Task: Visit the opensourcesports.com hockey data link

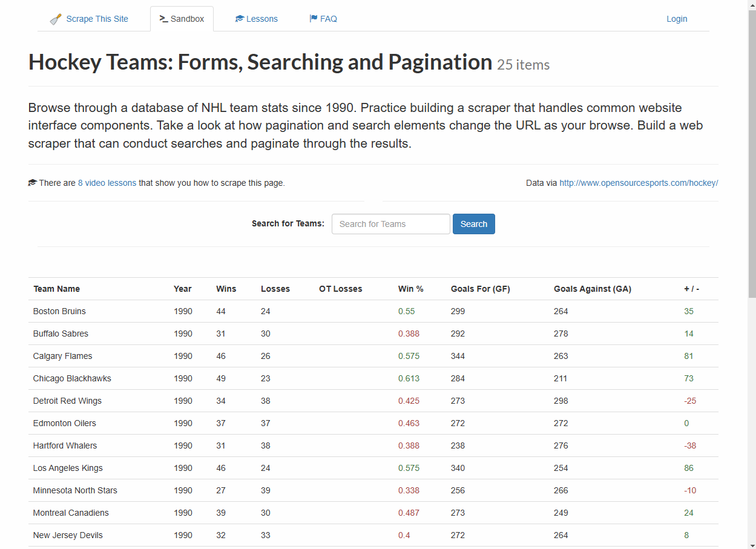Action: tap(639, 182)
